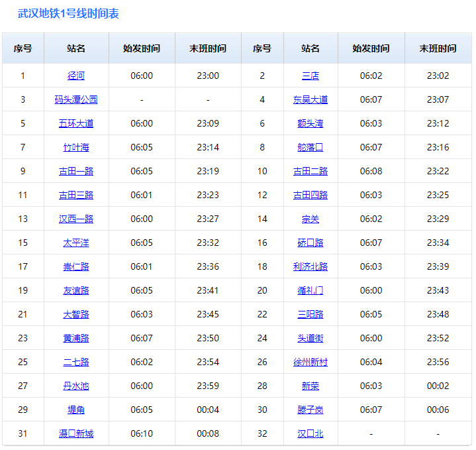Screen dimensions: 476x450
Task: Select the 23:43 time for 循礼门
Action: (438, 290)
